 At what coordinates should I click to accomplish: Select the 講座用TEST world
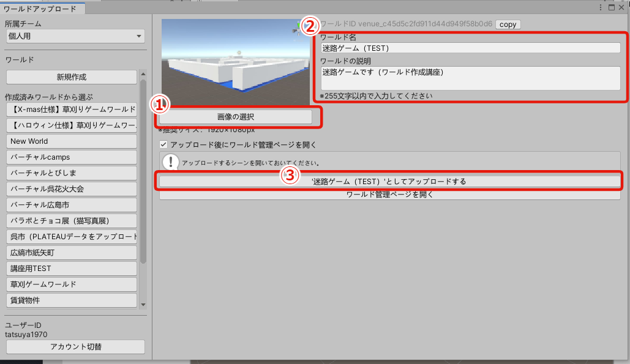click(x=71, y=268)
